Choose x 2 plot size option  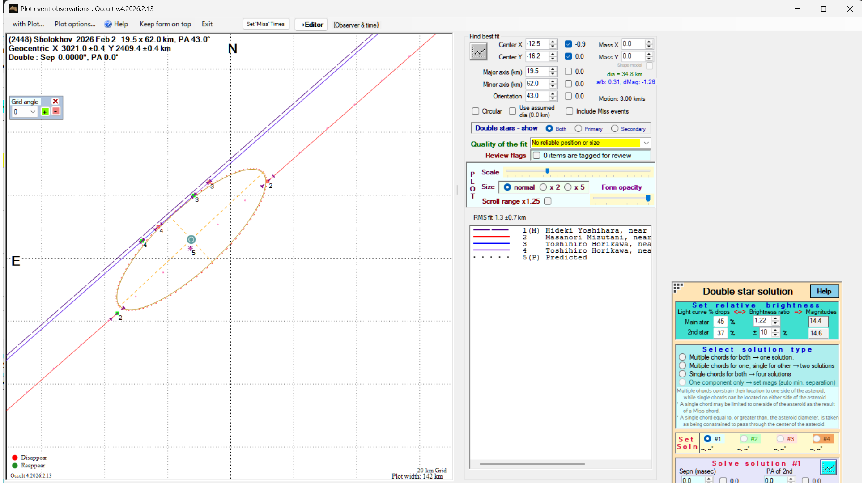pyautogui.click(x=543, y=187)
